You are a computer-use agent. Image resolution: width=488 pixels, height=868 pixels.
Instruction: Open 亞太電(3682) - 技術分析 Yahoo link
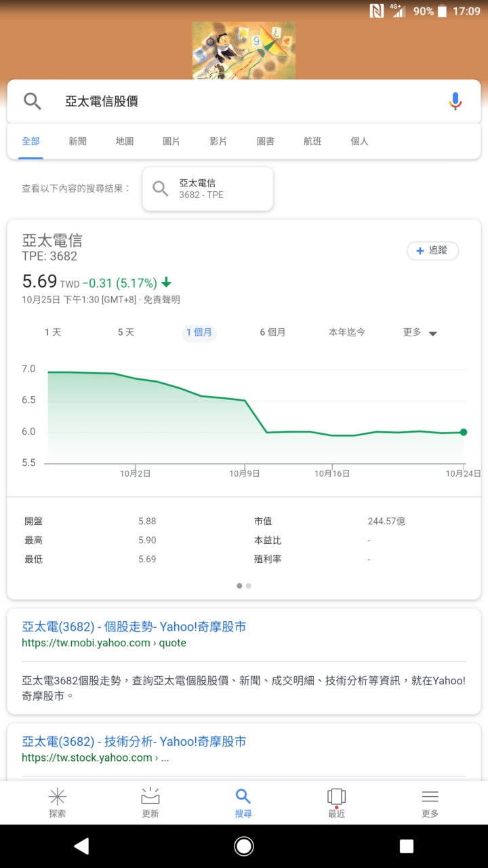click(134, 741)
